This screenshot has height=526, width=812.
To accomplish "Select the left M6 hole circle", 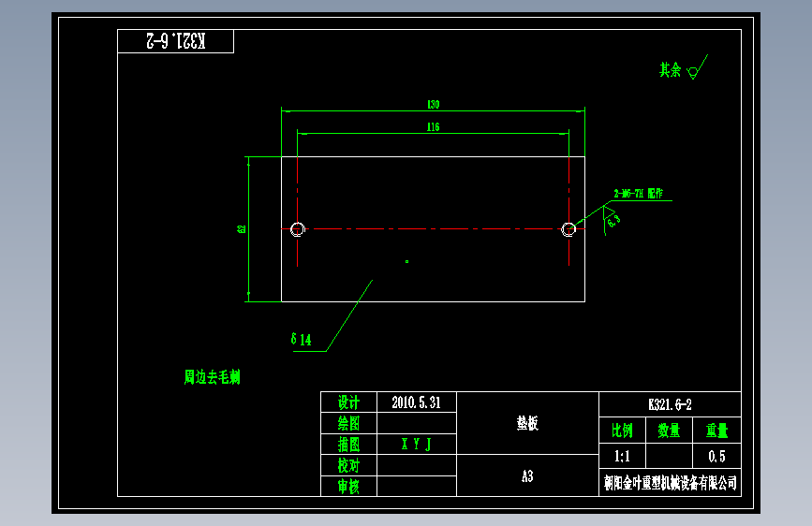I will [x=297, y=228].
